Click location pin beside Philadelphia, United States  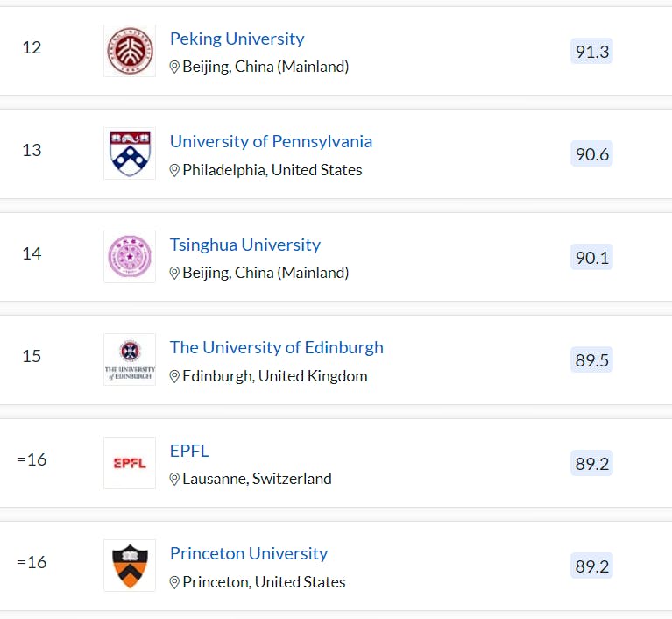point(174,170)
